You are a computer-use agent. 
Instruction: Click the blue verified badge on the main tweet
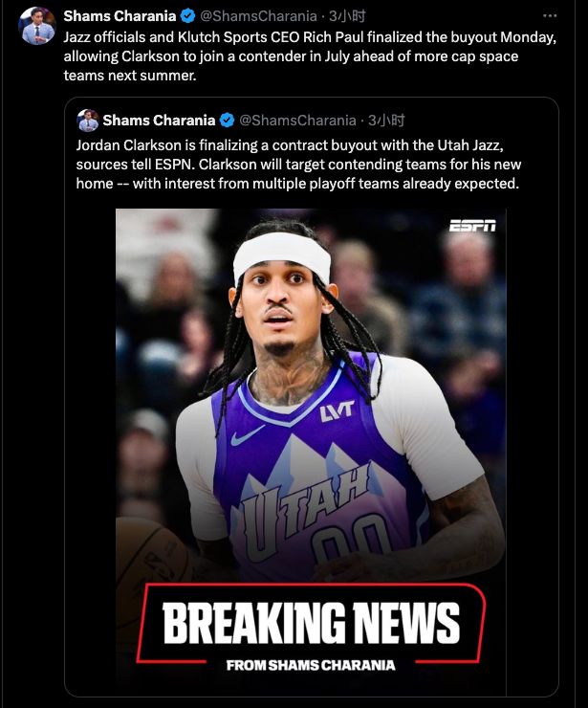tap(187, 16)
